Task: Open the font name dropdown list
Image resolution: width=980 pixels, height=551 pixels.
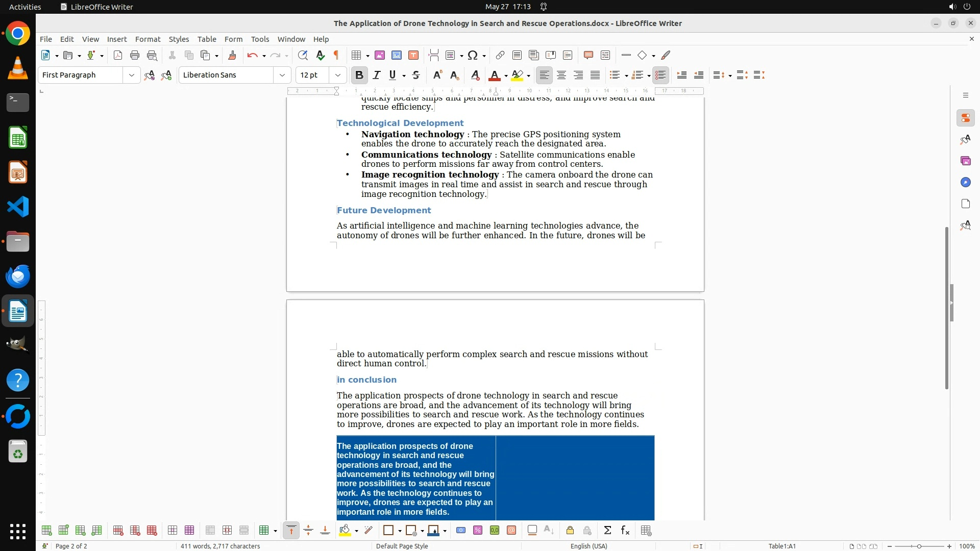Action: pos(282,75)
